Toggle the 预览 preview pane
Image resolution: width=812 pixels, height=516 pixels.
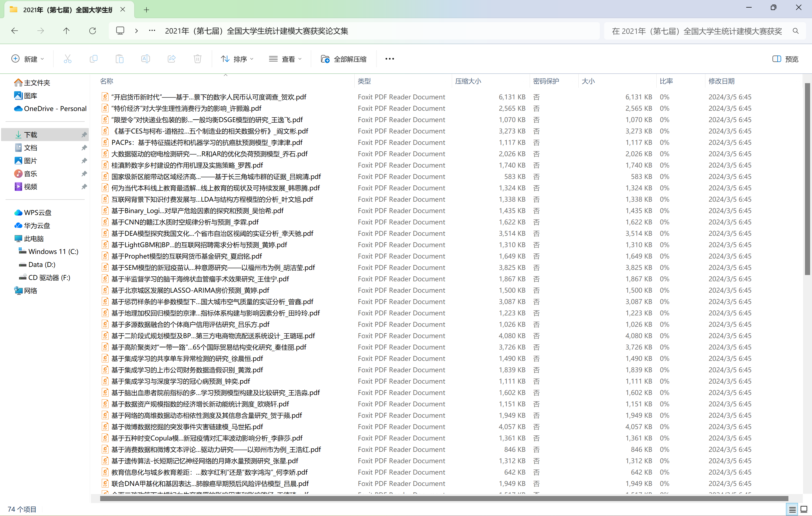pos(785,59)
